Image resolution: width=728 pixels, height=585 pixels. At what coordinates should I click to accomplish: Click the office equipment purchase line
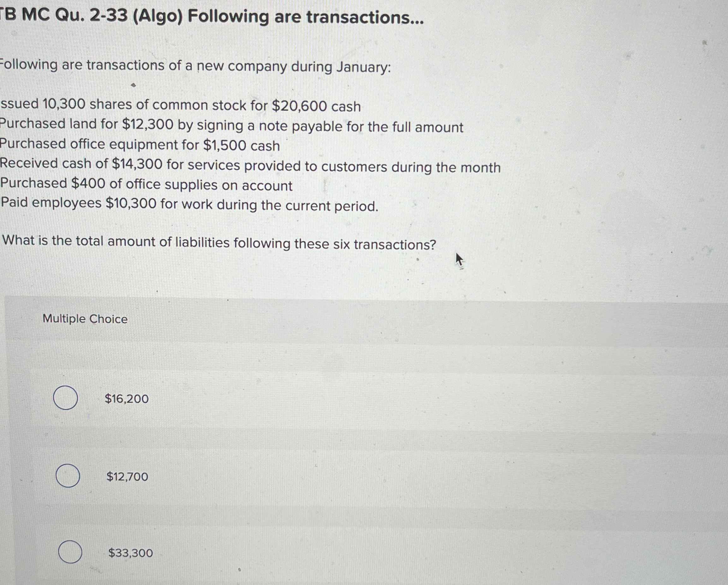[x=140, y=145]
